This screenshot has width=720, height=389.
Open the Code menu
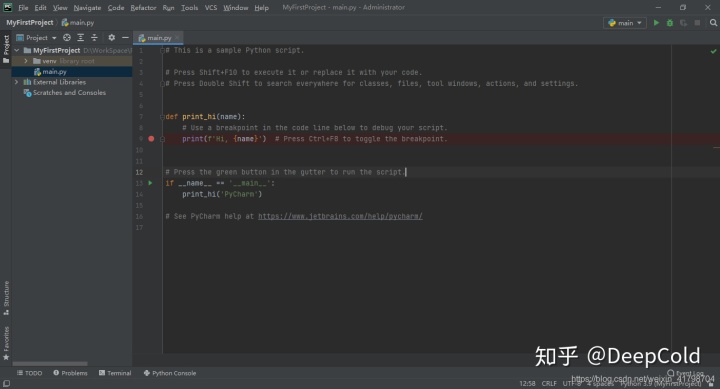pos(116,7)
